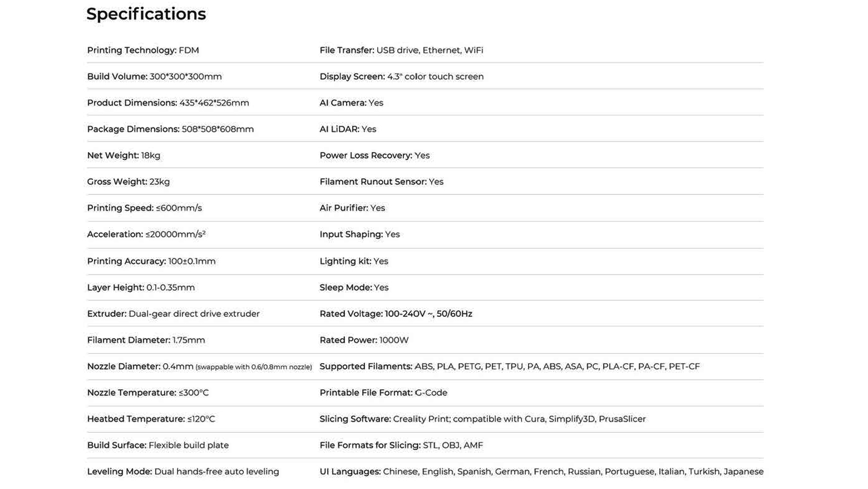This screenshot has height=489, width=868.
Task: Select the Acceleration ≤20000mm/s² text
Action: (146, 234)
